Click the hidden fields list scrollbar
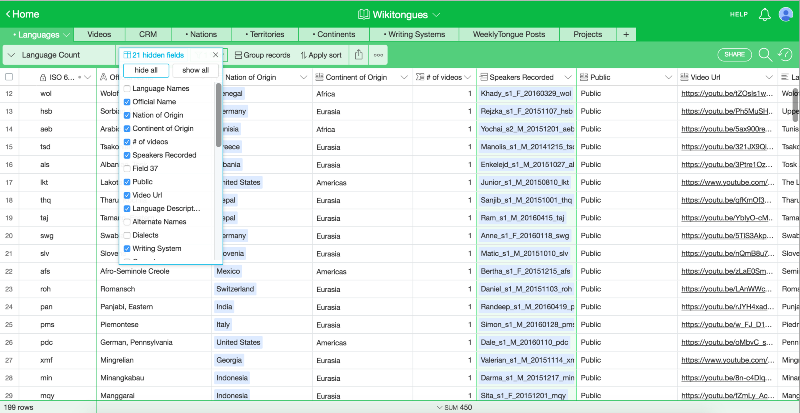This screenshot has height=413, width=800. coord(218,115)
